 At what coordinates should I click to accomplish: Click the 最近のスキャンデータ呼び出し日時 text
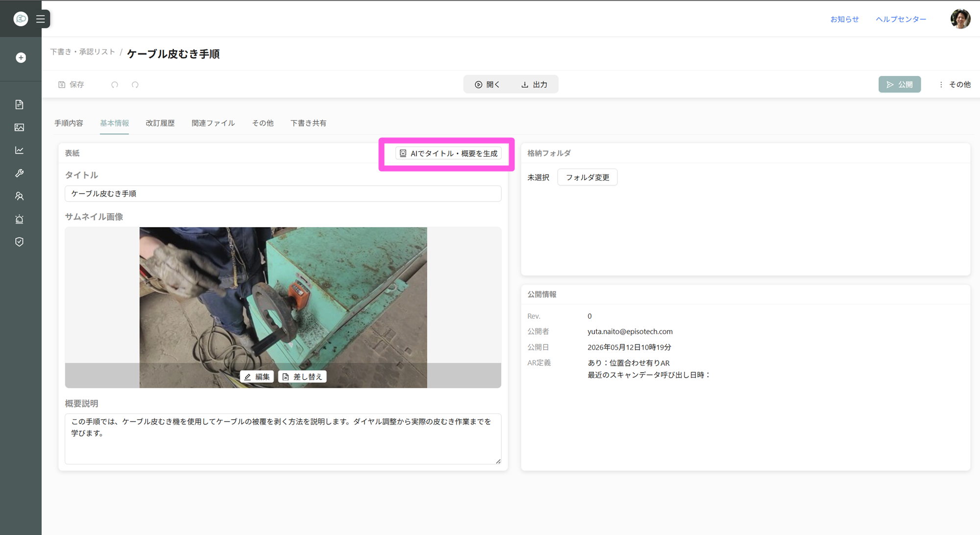click(649, 375)
